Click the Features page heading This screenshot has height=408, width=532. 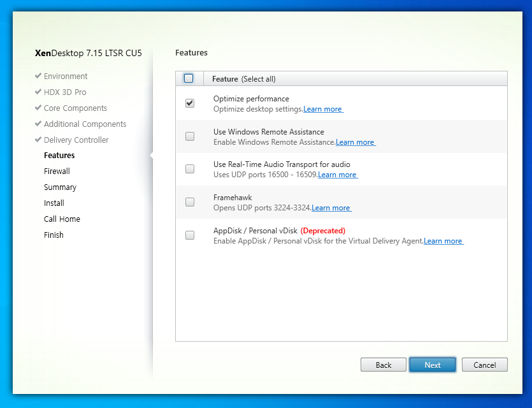pos(191,53)
